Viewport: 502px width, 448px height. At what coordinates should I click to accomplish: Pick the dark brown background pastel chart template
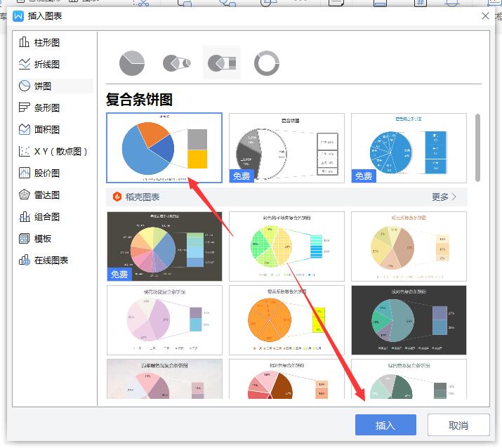tap(164, 246)
